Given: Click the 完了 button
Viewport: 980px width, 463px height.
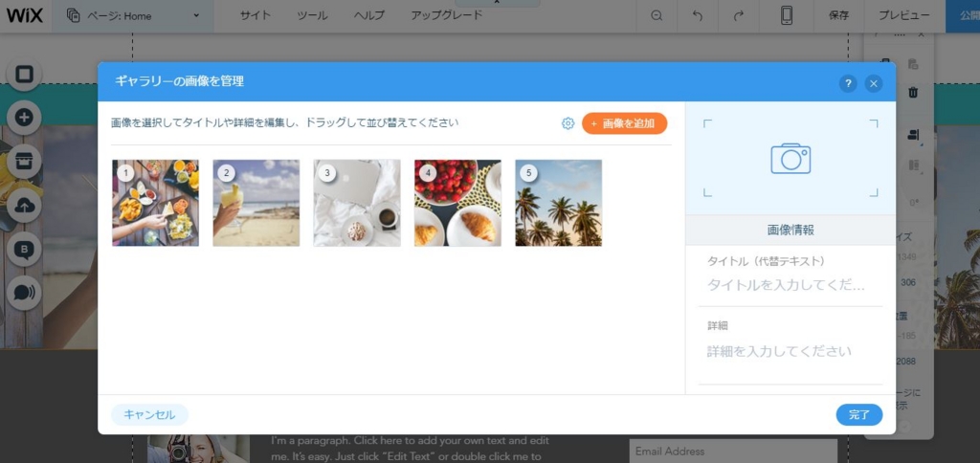Looking at the screenshot, I should point(859,415).
